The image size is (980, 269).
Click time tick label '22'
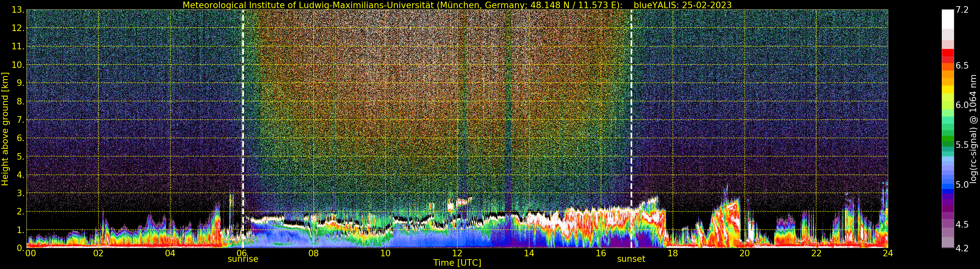click(816, 253)
